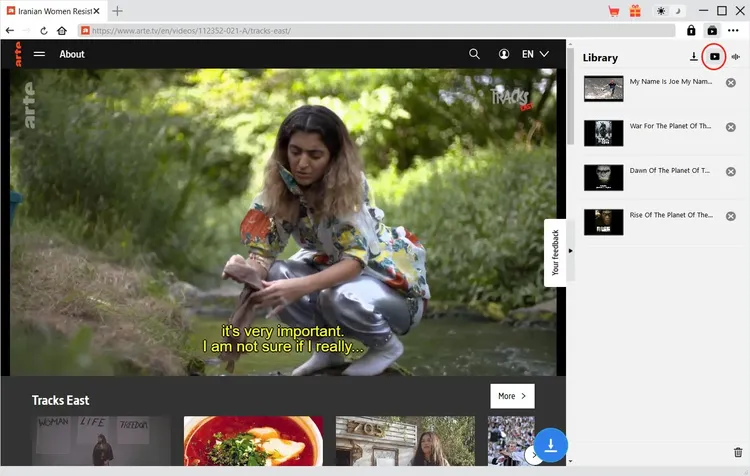
Task: Click the blue floating download button
Action: (x=551, y=444)
